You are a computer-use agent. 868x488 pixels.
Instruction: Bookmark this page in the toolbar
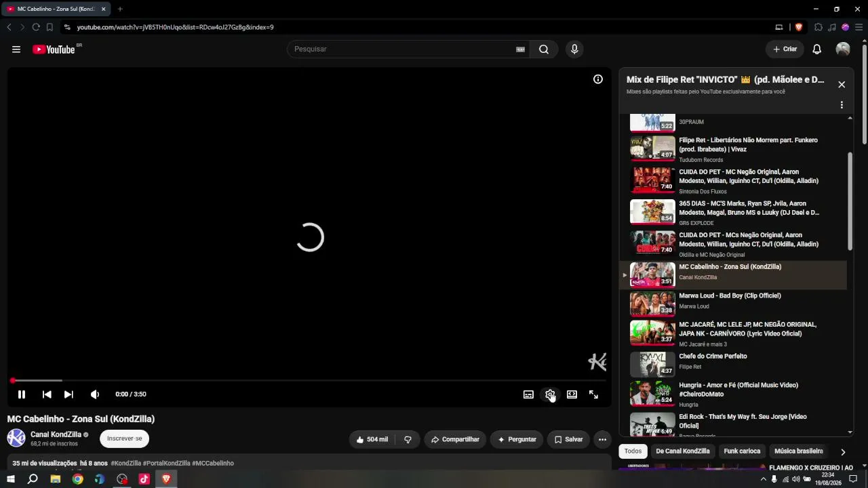click(50, 27)
